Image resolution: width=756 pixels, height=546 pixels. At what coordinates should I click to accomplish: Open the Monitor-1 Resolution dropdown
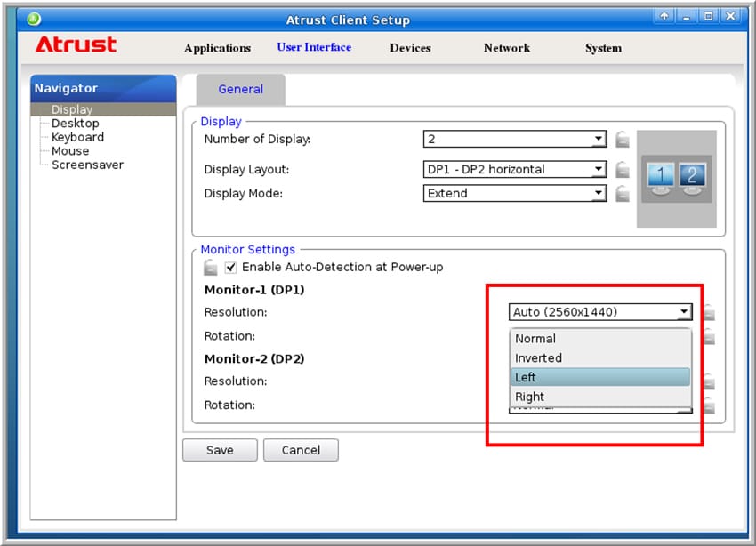pos(600,312)
